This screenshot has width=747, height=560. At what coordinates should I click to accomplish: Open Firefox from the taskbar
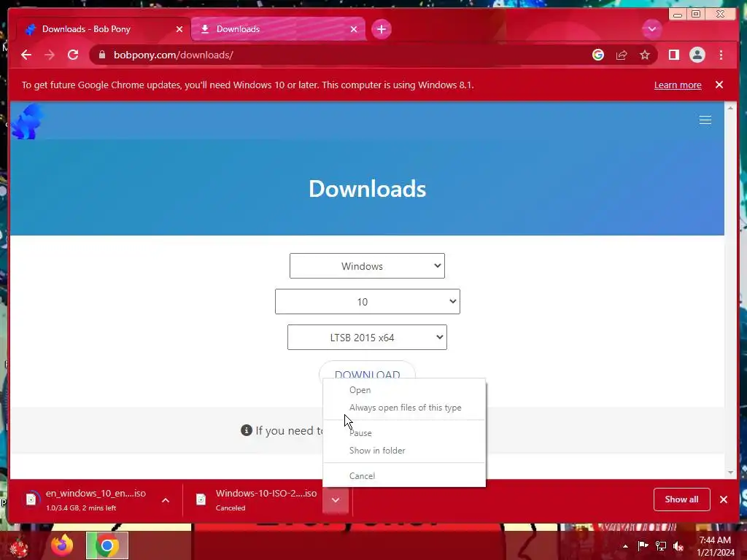[62, 545]
